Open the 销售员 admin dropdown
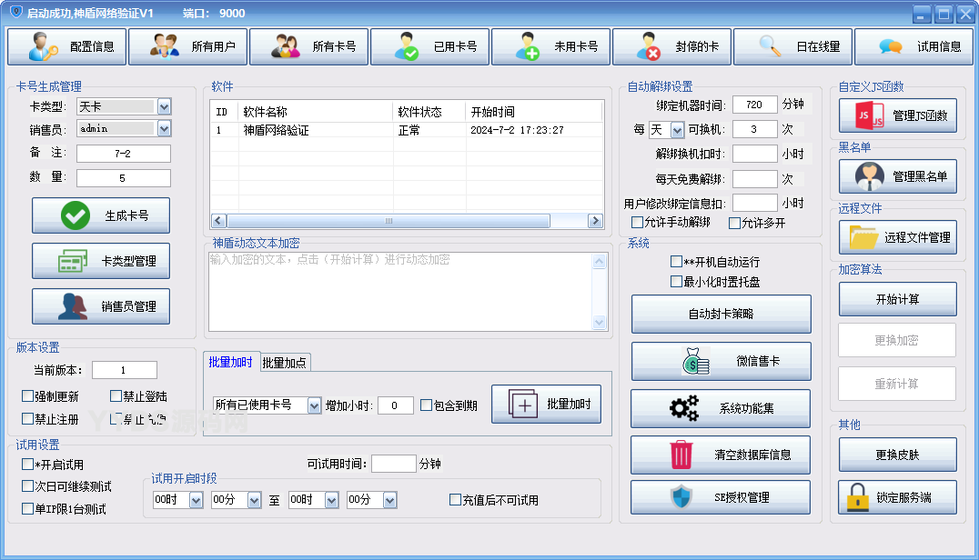The height and width of the screenshot is (560, 979). point(164,129)
